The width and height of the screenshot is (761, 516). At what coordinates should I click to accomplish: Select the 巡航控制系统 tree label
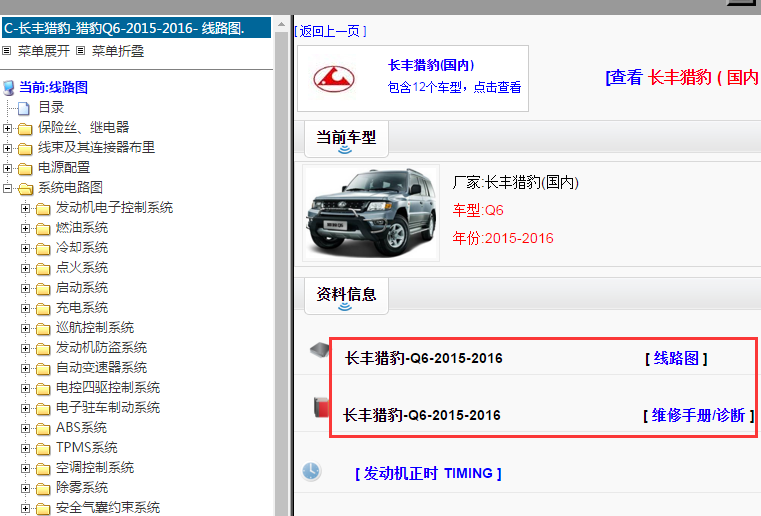click(x=95, y=328)
